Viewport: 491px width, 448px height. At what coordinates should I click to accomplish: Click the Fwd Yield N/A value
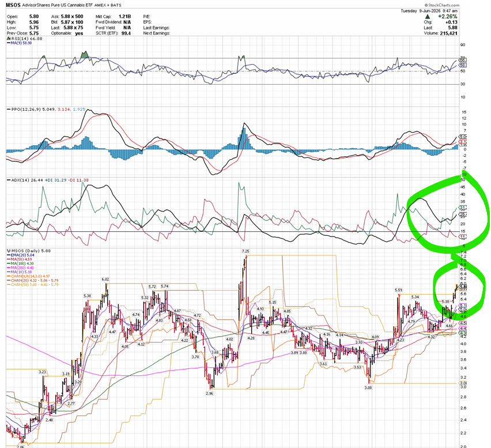[127, 28]
